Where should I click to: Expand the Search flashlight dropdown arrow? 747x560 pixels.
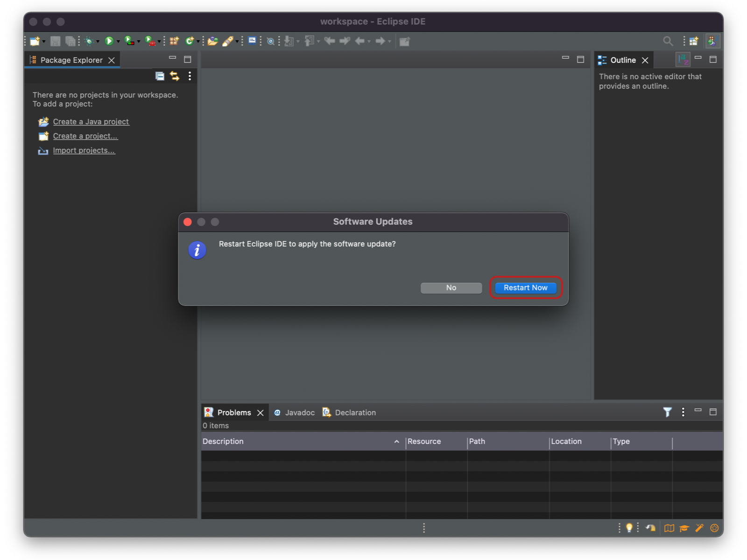pyautogui.click(x=237, y=42)
